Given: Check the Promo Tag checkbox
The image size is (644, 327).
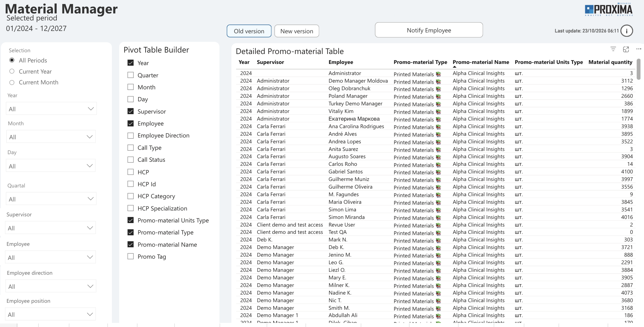Looking at the screenshot, I should tap(131, 256).
